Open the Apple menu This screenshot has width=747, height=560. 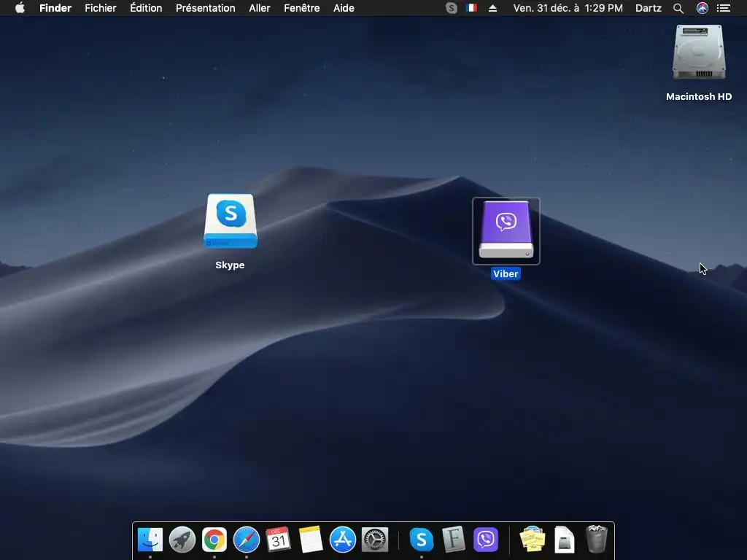tap(20, 8)
